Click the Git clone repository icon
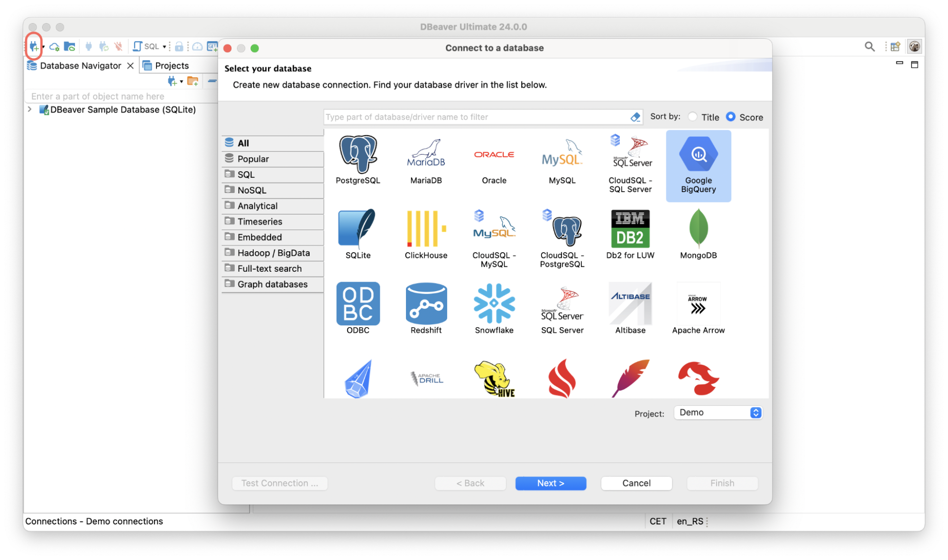Viewport: 948px width, 560px height. pos(212,46)
